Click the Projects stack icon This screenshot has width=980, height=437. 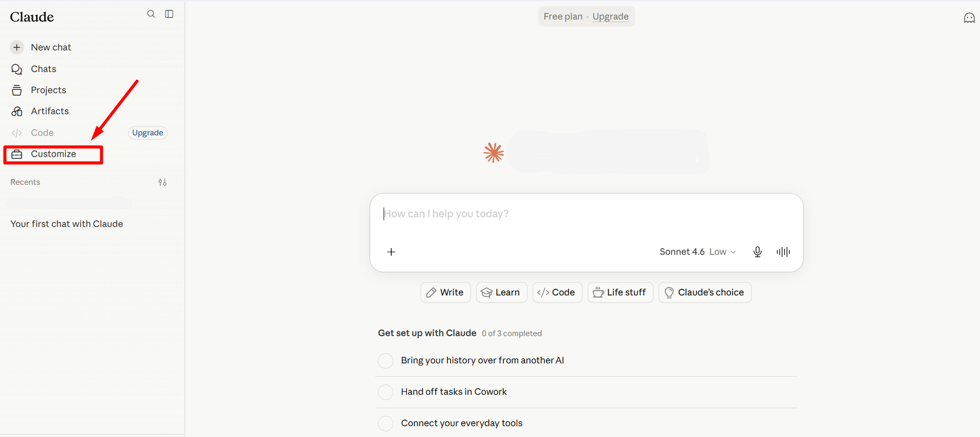tap(17, 90)
